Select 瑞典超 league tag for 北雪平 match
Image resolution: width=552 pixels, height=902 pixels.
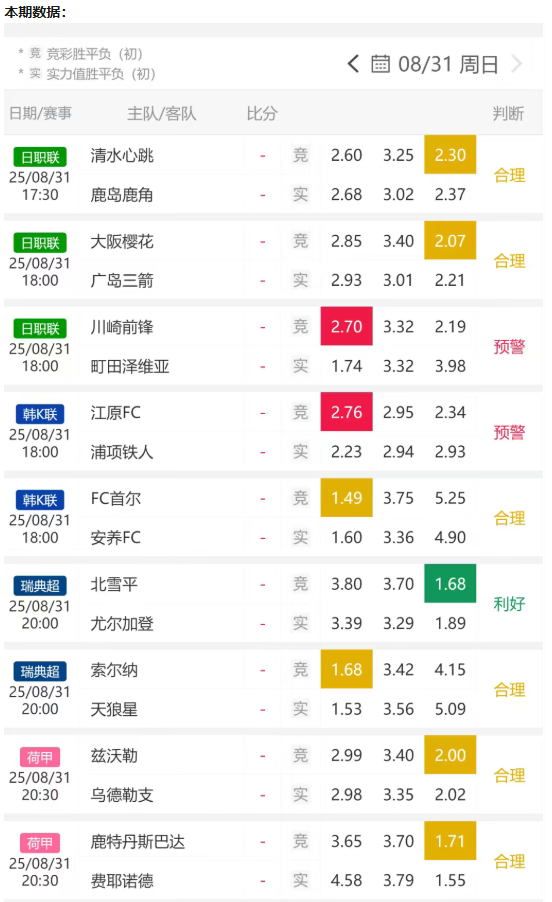pos(40,586)
